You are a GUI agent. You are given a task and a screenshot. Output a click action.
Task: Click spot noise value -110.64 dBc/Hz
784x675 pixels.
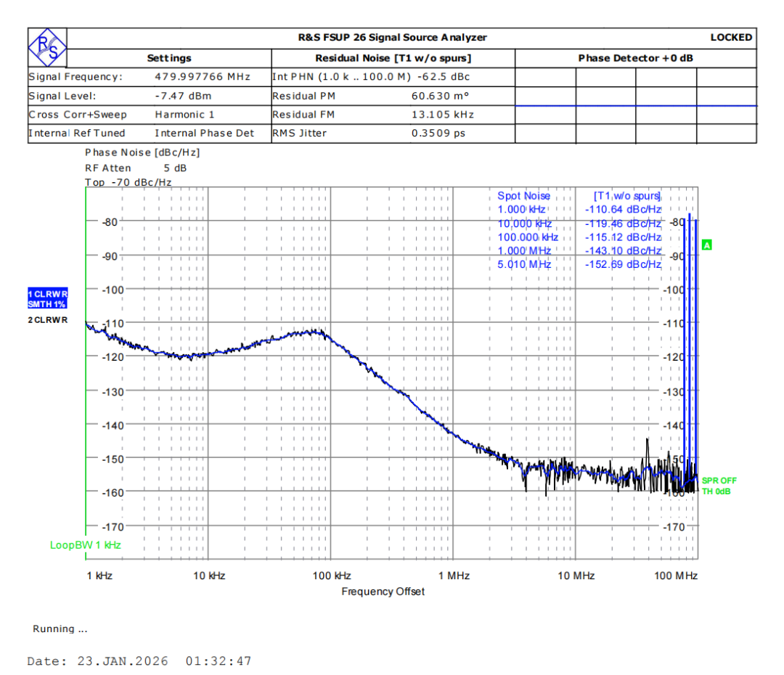click(x=623, y=210)
